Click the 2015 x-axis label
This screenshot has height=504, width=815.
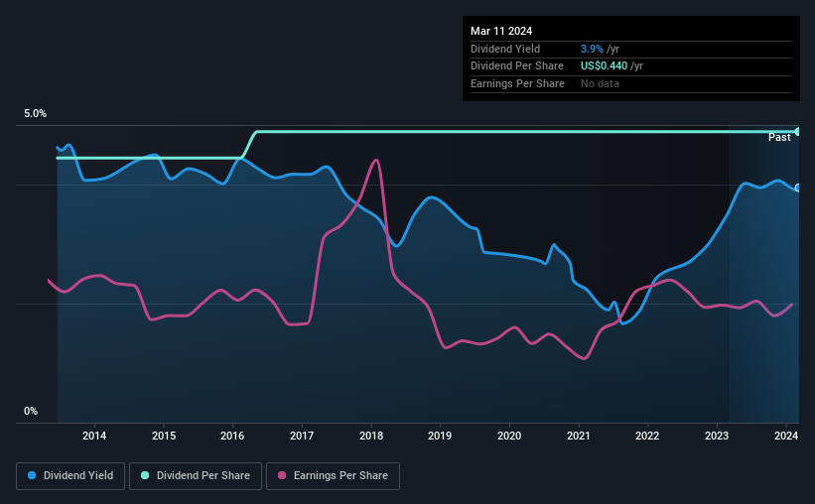point(164,436)
